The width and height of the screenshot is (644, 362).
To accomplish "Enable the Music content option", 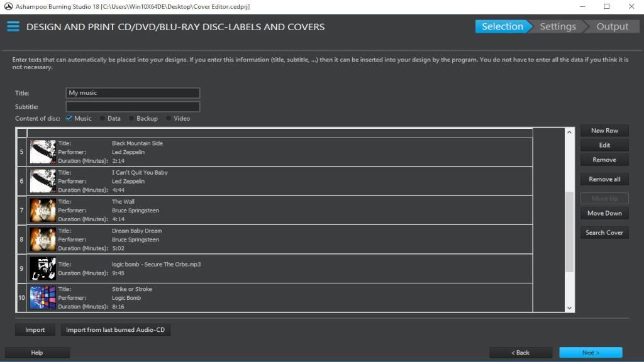I will coord(69,118).
